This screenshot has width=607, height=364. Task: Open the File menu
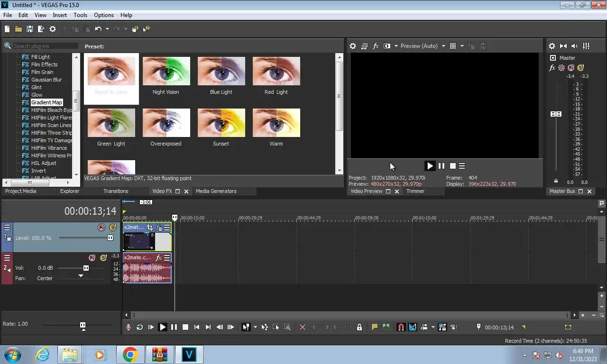pyautogui.click(x=8, y=15)
